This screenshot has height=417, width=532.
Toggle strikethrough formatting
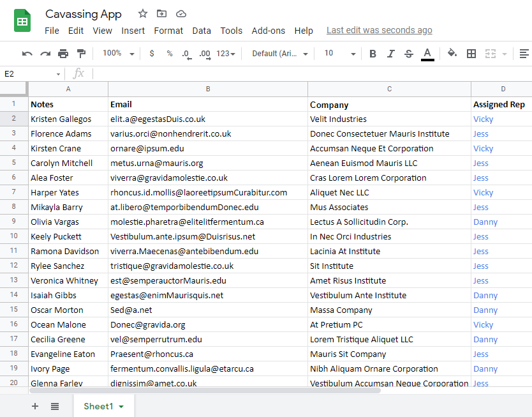pyautogui.click(x=409, y=54)
